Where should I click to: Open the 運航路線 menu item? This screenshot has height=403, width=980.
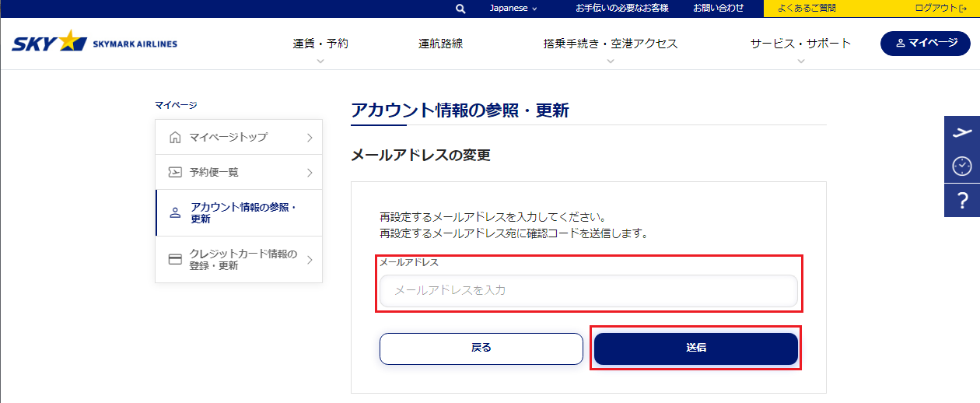[x=440, y=44]
